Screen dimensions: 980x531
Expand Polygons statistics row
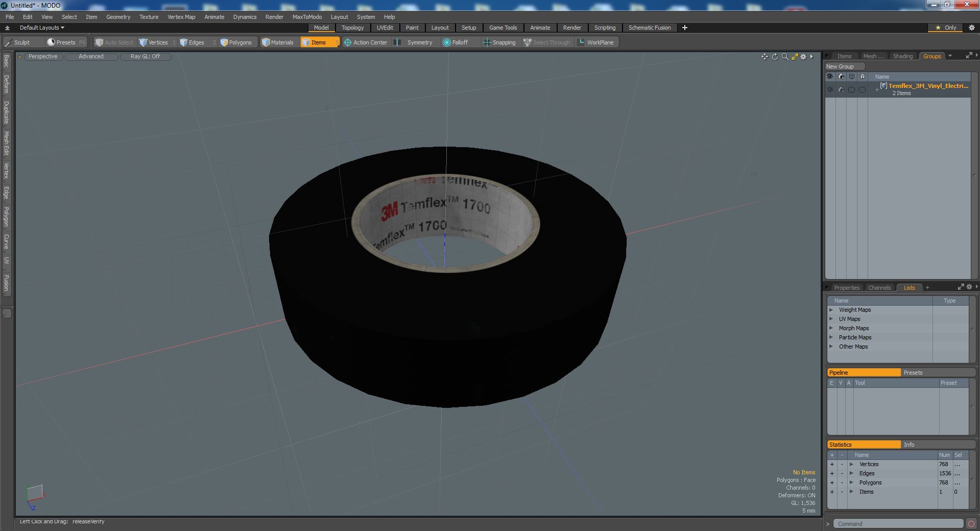(851, 482)
